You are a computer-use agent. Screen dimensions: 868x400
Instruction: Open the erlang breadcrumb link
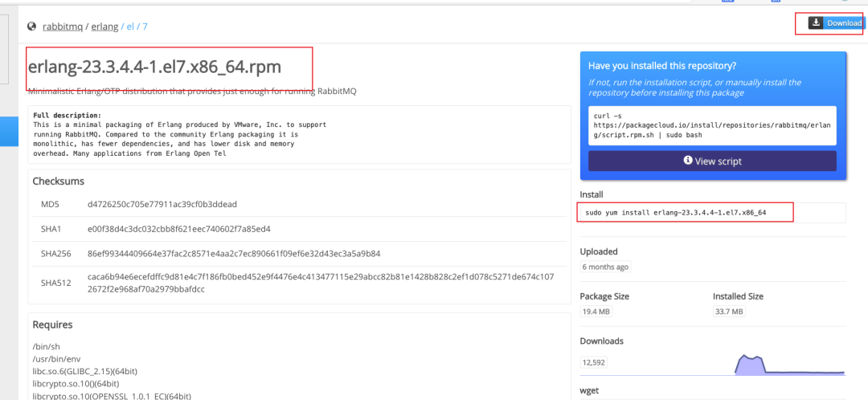pos(104,27)
